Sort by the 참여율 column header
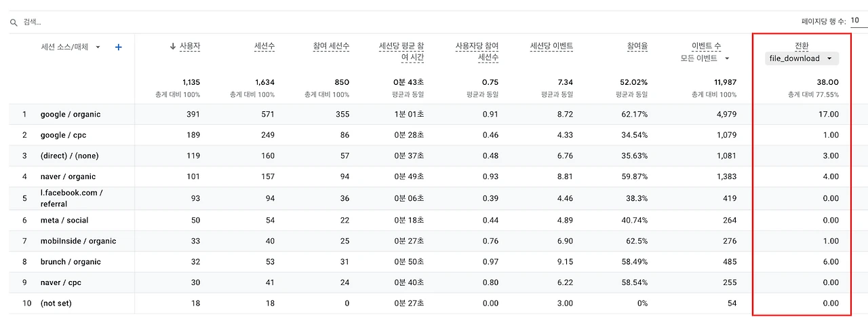 [637, 46]
